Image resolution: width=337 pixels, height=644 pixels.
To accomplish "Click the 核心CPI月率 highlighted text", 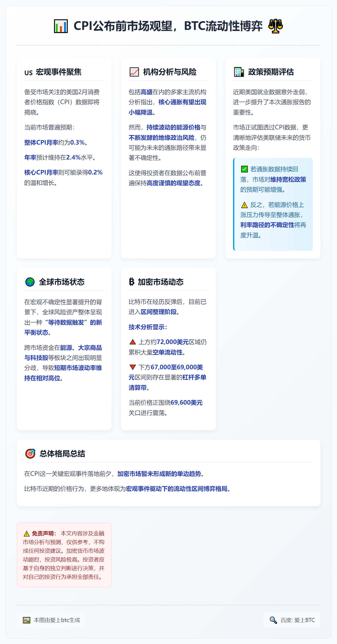I will 41,172.
